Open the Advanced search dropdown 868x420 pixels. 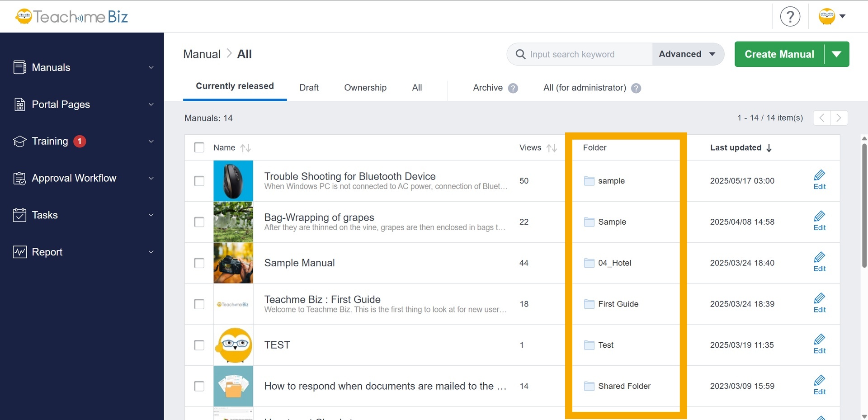pyautogui.click(x=687, y=54)
